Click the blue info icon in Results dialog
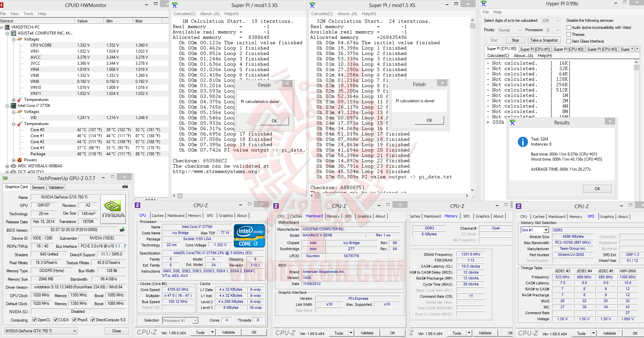 [x=523, y=142]
